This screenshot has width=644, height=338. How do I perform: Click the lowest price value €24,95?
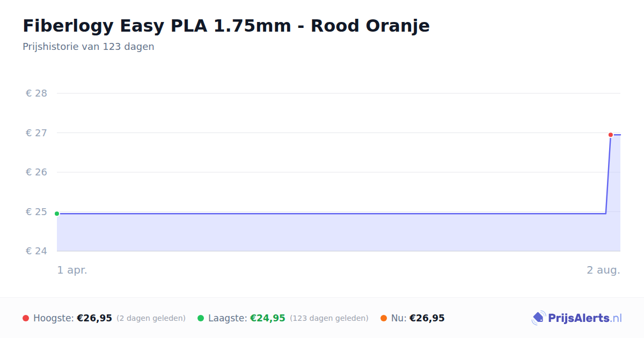[268, 318]
